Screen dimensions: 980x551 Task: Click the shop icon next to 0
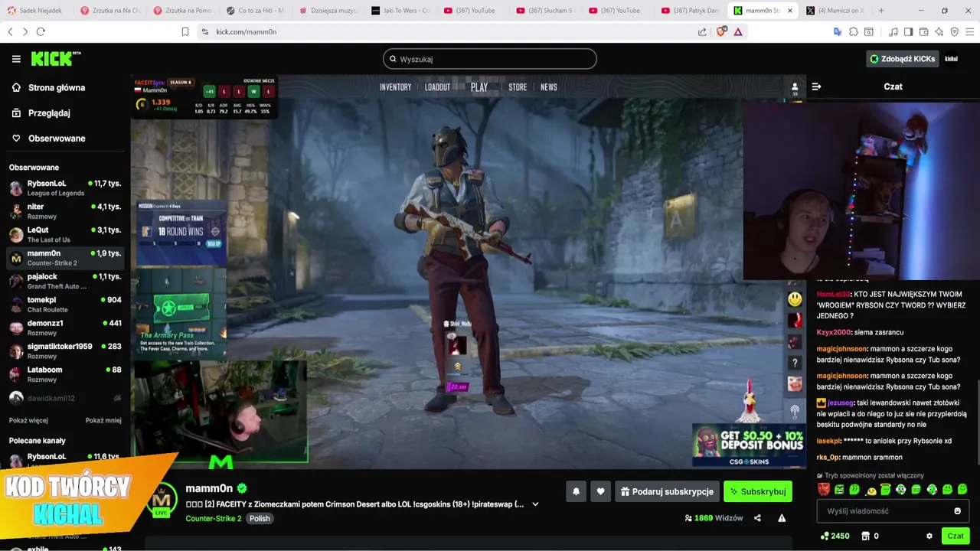[866, 536]
